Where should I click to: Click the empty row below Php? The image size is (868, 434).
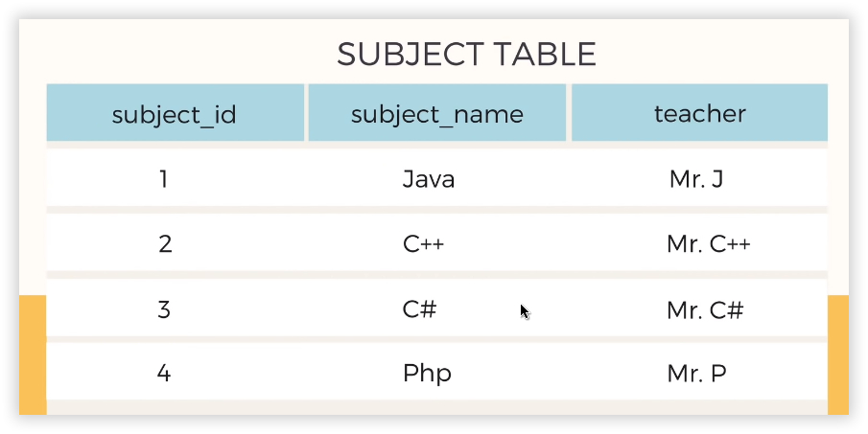pos(436,409)
